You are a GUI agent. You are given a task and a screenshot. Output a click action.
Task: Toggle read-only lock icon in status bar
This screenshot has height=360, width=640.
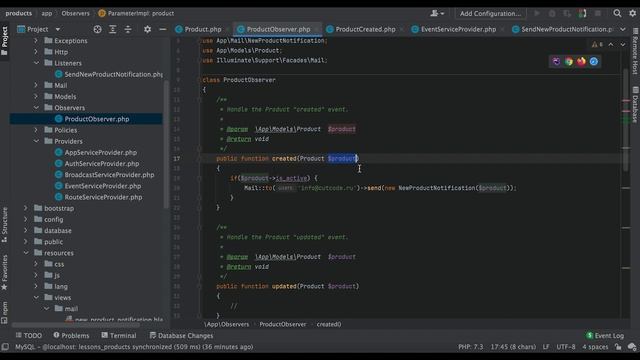(618, 347)
